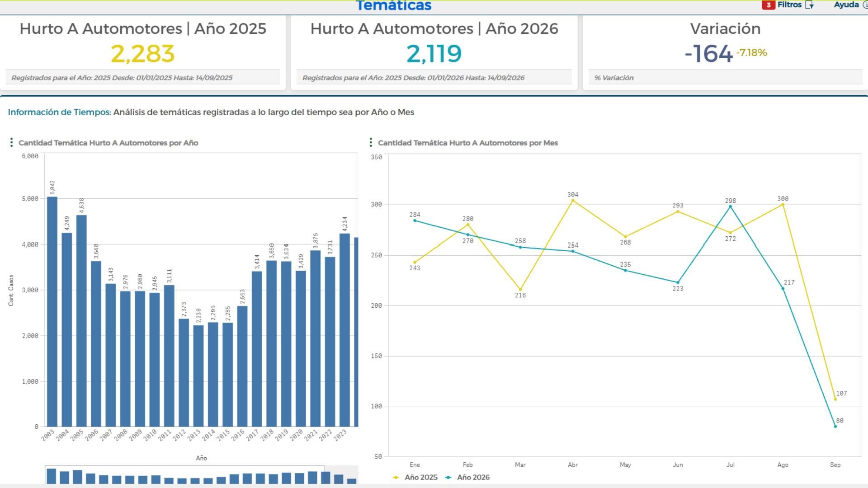Click the 2025 data point 216 in Mar
Viewport: 868px width, 488px height.
pos(520,289)
